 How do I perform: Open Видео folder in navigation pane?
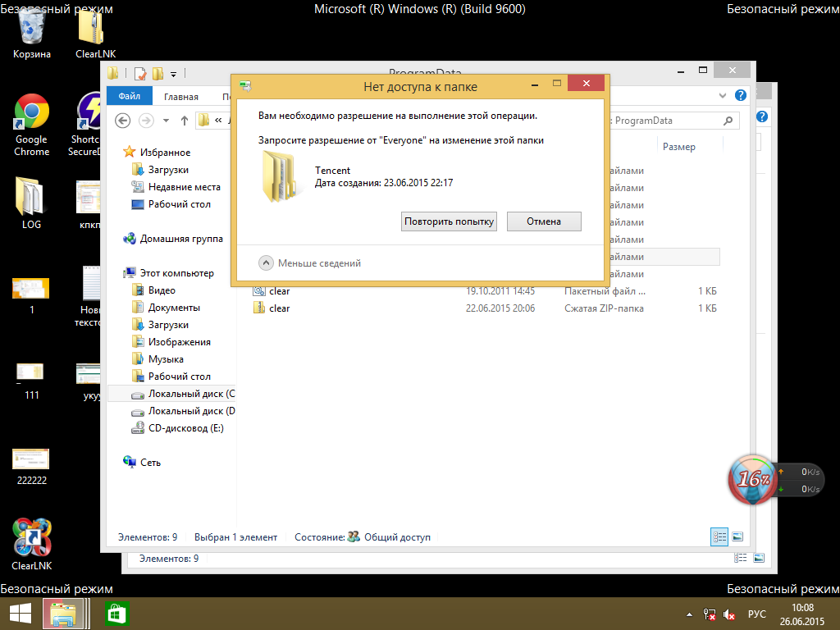pyautogui.click(x=153, y=290)
